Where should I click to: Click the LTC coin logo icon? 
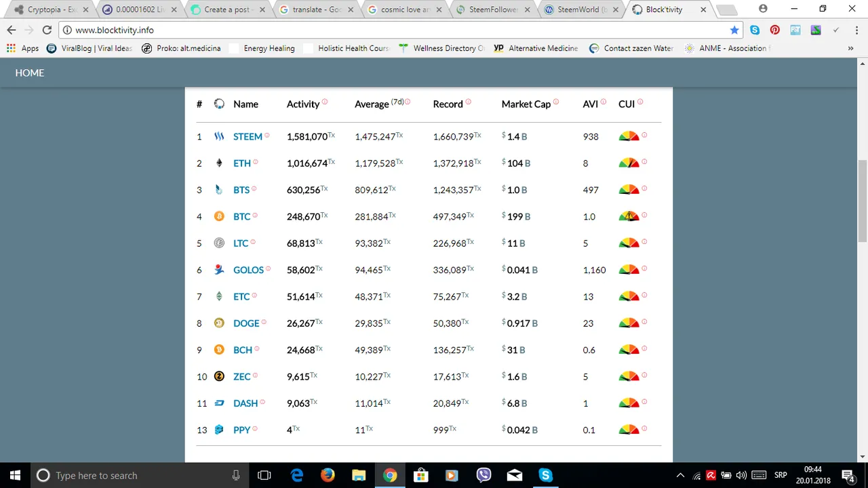click(x=219, y=243)
